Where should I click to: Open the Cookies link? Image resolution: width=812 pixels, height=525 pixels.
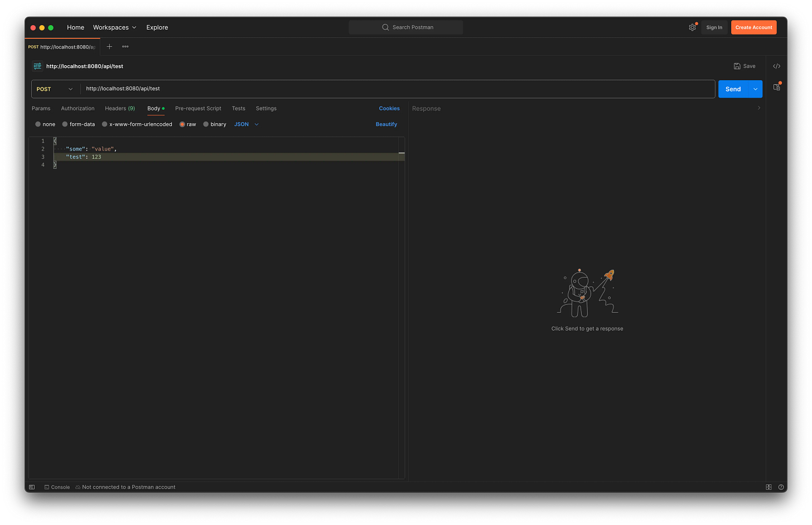[389, 109]
